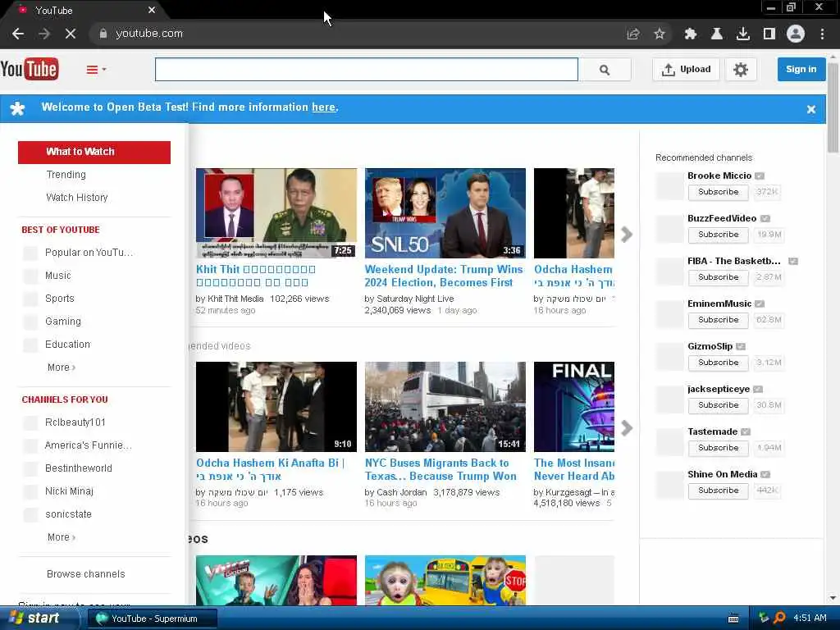Click Browse channels
Screen dimensions: 840x630
(85, 574)
